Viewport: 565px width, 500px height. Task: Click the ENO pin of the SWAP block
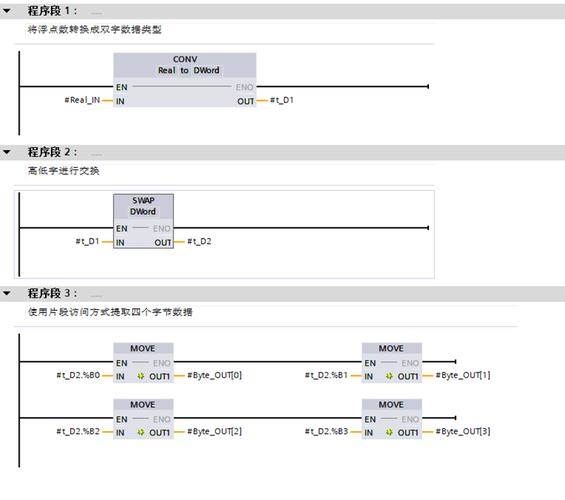[162, 228]
